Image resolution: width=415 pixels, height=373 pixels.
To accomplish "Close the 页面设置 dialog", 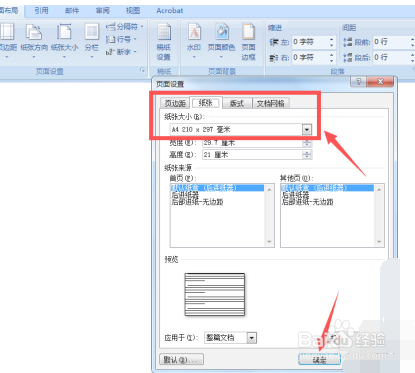I will click(380, 81).
